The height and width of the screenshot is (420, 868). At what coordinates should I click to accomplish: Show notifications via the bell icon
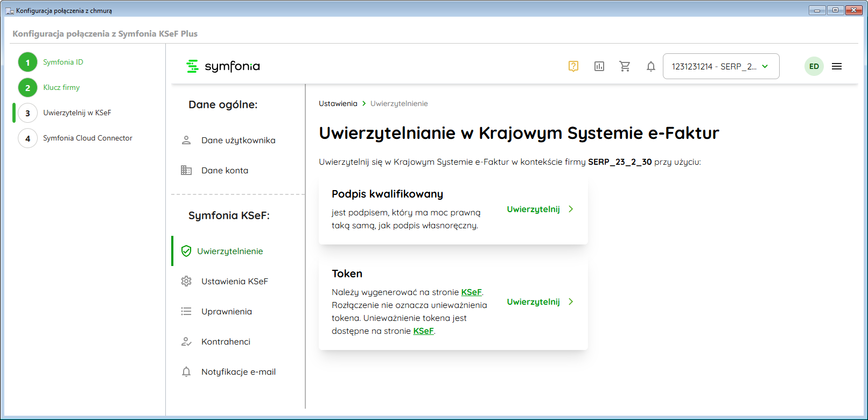(x=650, y=66)
